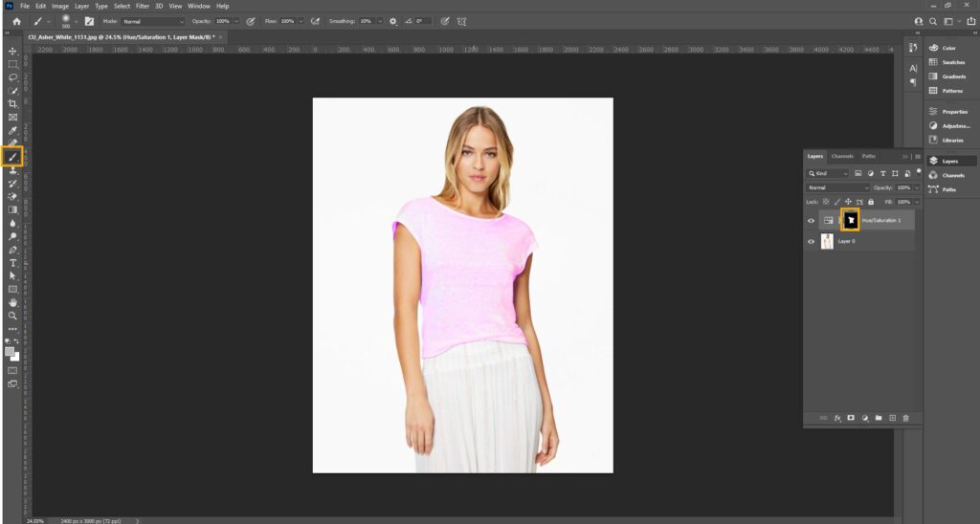Toggle brush settings panel button

tap(89, 21)
